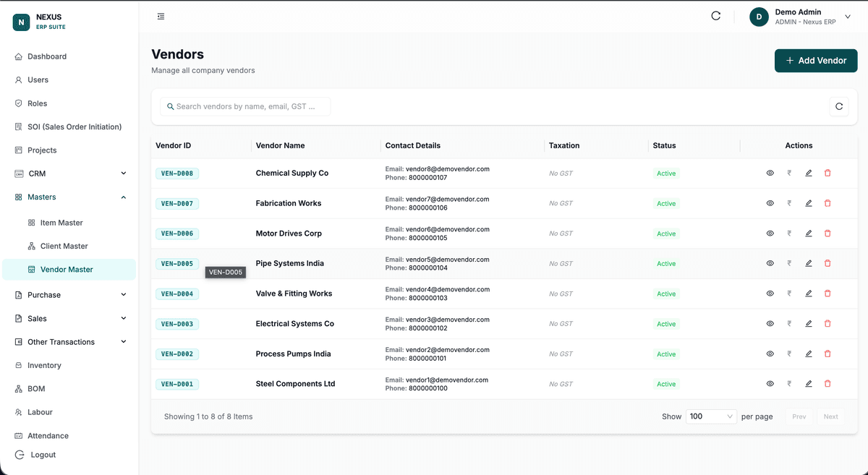Reload the vendor list beside search box
The width and height of the screenshot is (868, 475).
coord(839,106)
